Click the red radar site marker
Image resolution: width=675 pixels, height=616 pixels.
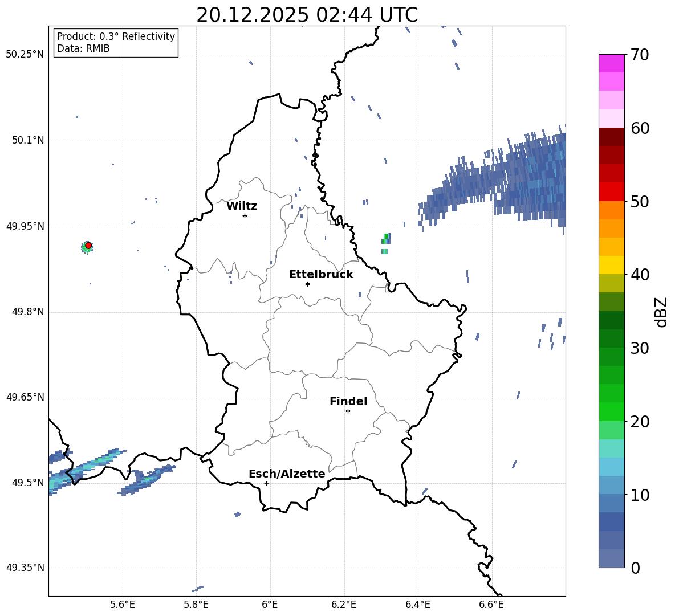pos(88,245)
